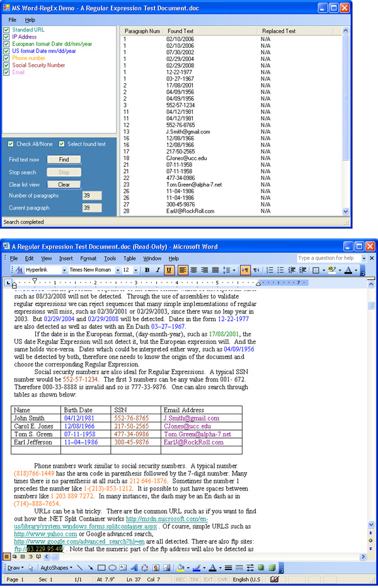Open the Times New Roman font dropdown
This screenshot has height=588, width=378.
(118, 270)
